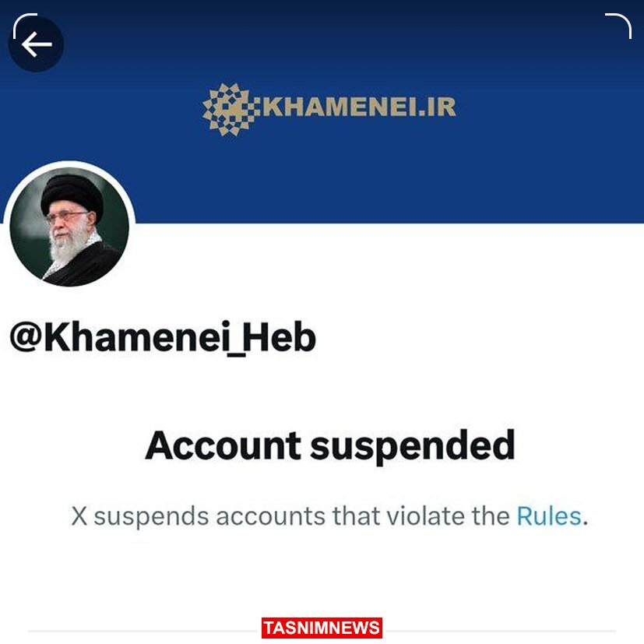Viewport: 644px width, 644px height.
Task: Click the word "accounts" in the notice
Action: tap(271, 516)
